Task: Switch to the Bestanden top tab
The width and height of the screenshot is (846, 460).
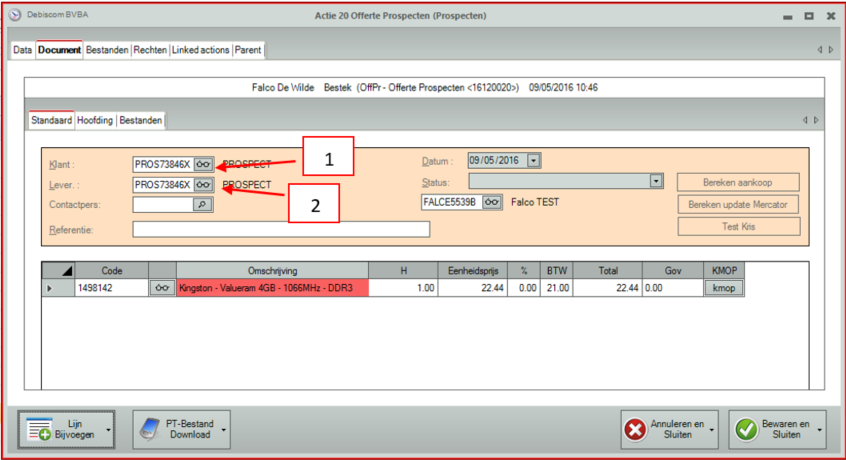Action: (108, 50)
